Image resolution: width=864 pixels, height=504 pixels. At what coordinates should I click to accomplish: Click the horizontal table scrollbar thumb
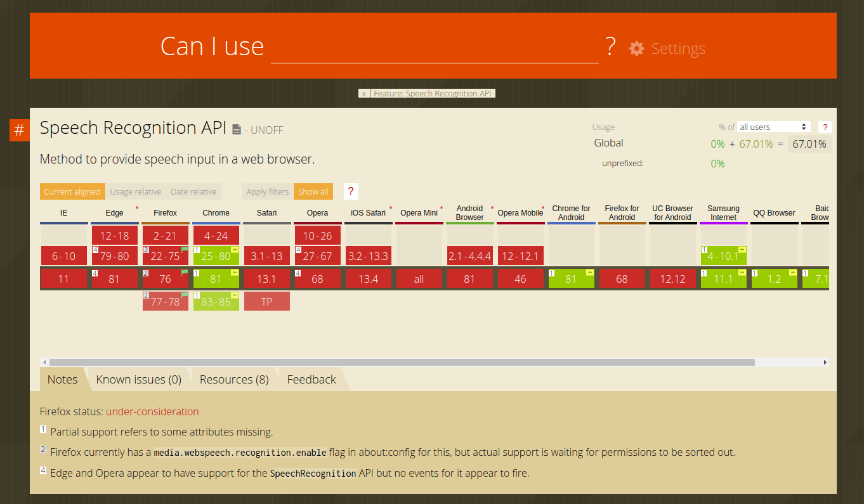tap(402, 362)
